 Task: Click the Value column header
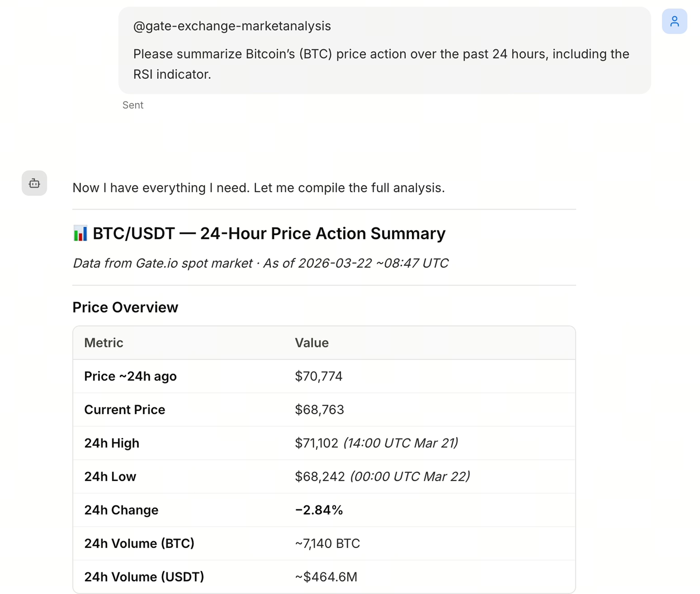(x=312, y=343)
